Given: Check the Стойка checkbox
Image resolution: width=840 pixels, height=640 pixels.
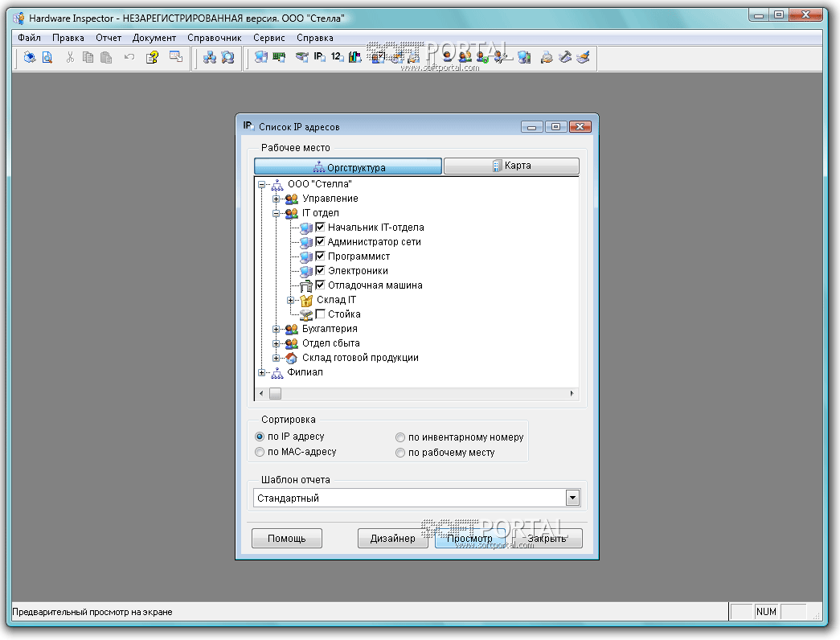Looking at the screenshot, I should [x=320, y=314].
